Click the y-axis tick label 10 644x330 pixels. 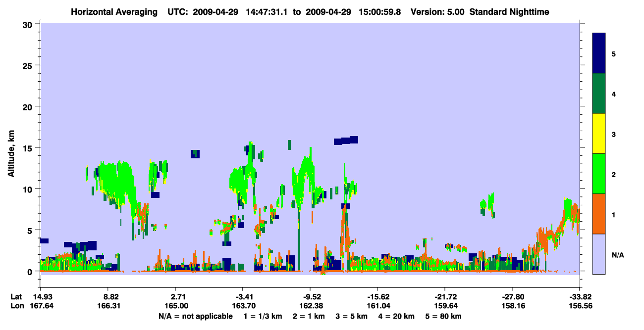28,189
